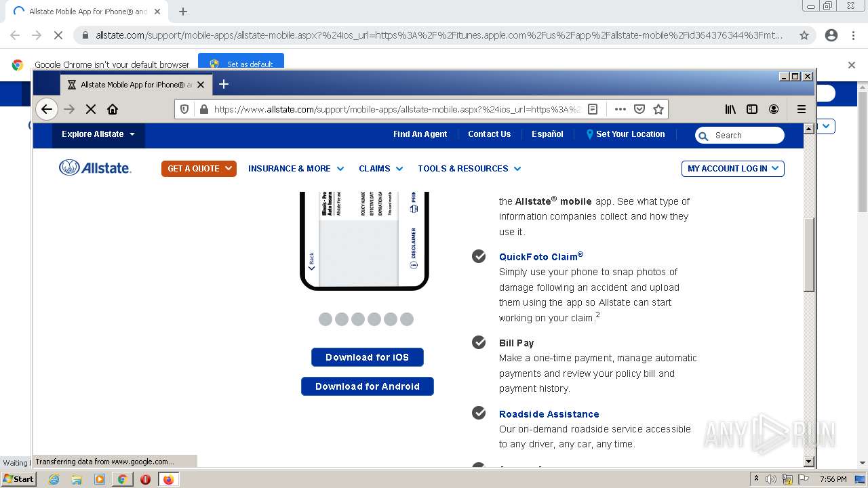Open MY ACCOUNT LOG IN dropdown

point(732,169)
